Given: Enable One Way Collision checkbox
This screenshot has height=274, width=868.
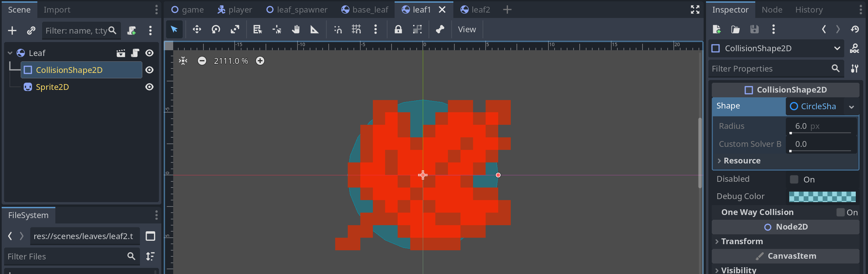Looking at the screenshot, I should click(840, 212).
